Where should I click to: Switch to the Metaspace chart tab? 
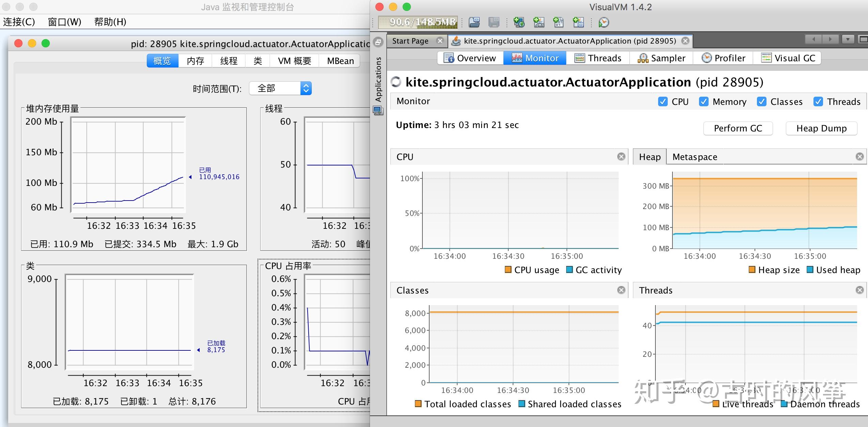point(695,157)
